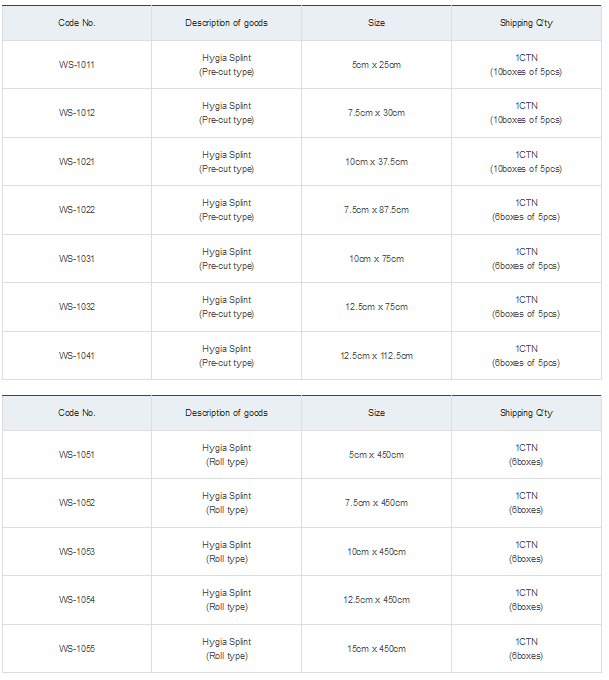Select the WS-1032 code number

[76, 307]
